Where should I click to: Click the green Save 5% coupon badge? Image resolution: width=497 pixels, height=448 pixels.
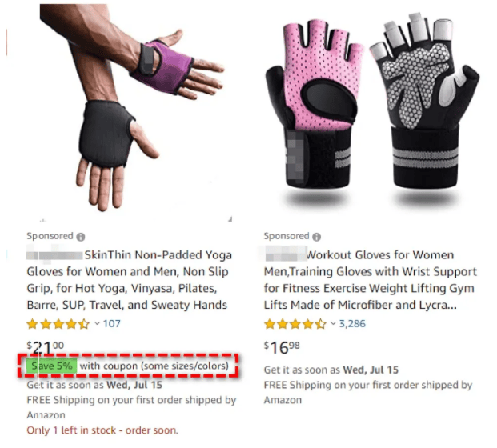pyautogui.click(x=52, y=366)
